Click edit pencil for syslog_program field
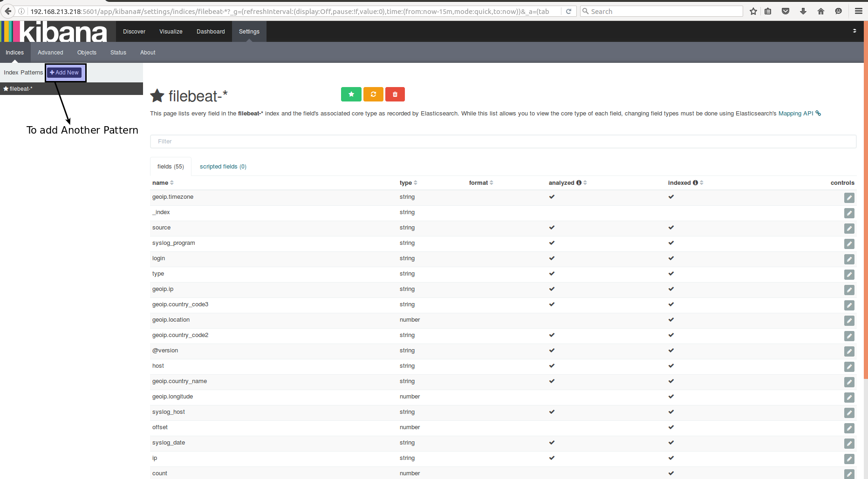The width and height of the screenshot is (868, 479). pyautogui.click(x=849, y=244)
